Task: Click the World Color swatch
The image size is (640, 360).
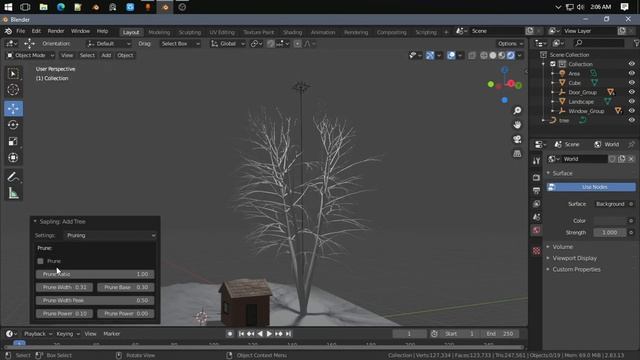Action: coord(609,221)
